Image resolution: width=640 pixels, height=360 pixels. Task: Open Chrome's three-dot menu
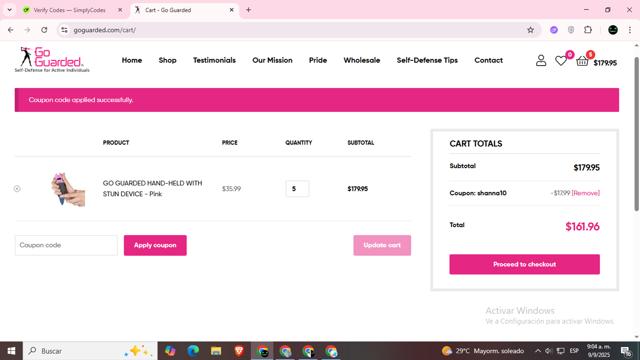pos(630,30)
